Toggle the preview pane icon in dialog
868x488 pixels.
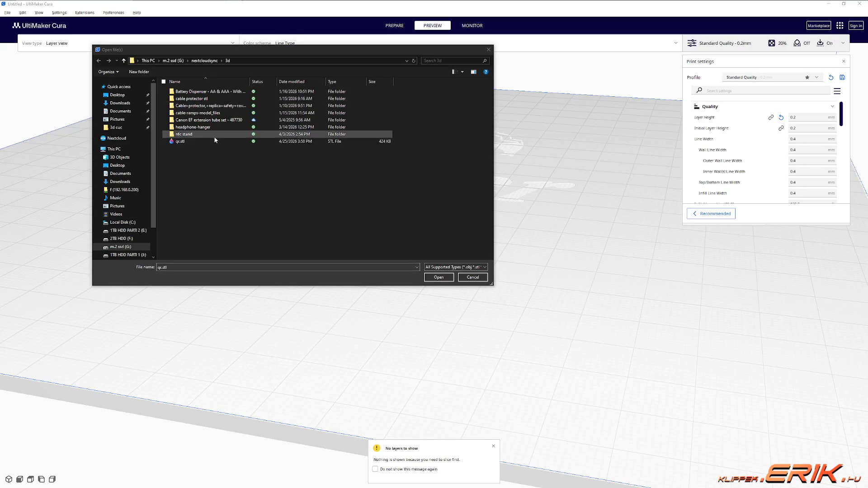pyautogui.click(x=473, y=72)
